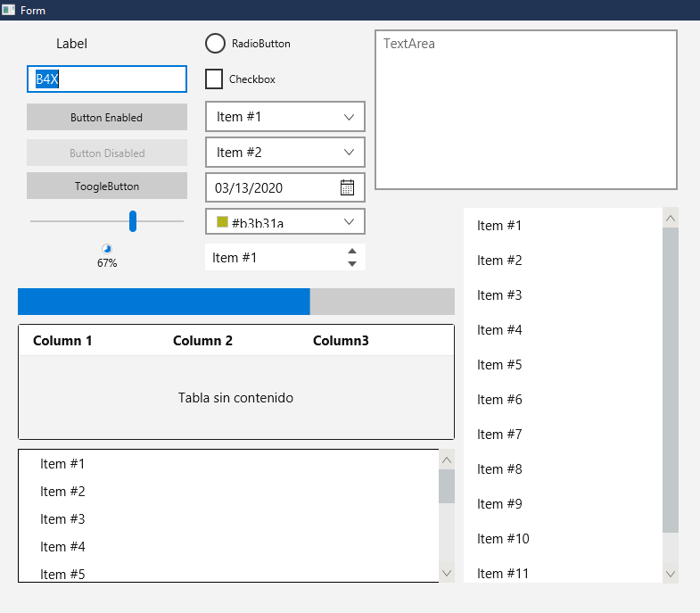Image resolution: width=700 pixels, height=613 pixels.
Task: Select Item #3 in the bottom-left list
Action: [228, 519]
